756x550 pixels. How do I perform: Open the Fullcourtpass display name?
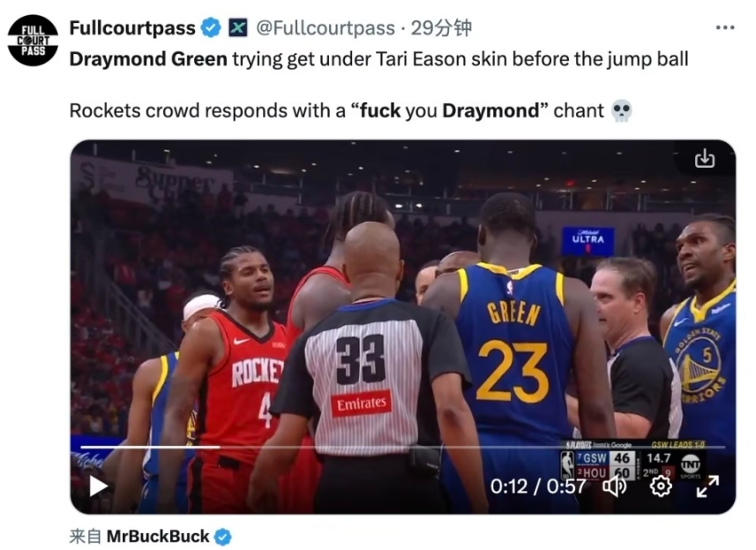click(x=132, y=27)
